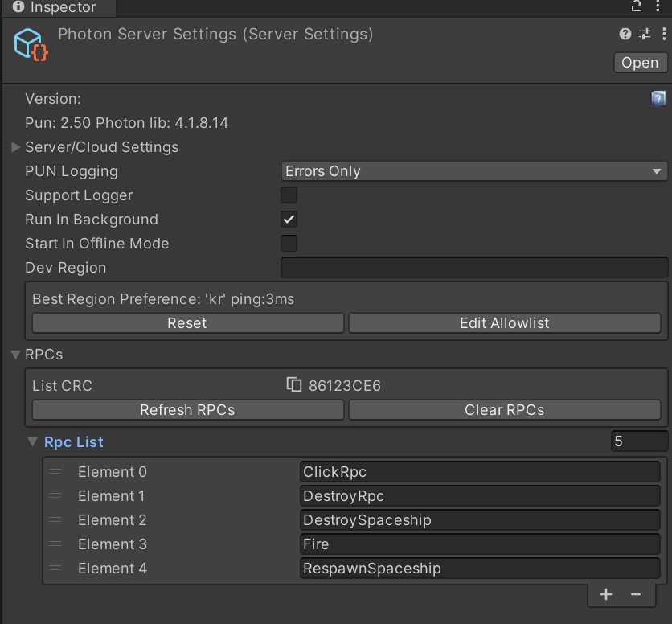Image resolution: width=672 pixels, height=624 pixels.
Task: Click the Rpc List size field
Action: tap(639, 441)
